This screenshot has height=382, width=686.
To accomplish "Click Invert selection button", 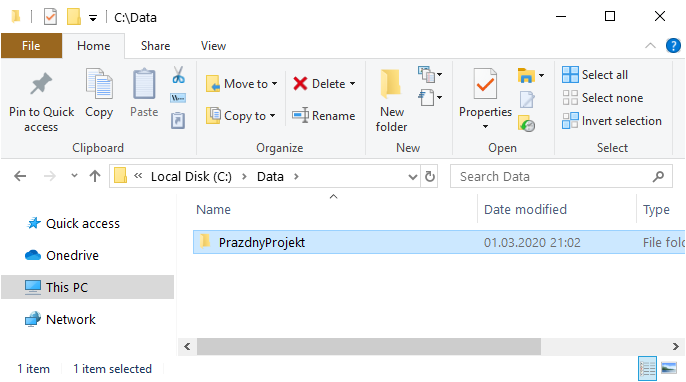I will (612, 121).
